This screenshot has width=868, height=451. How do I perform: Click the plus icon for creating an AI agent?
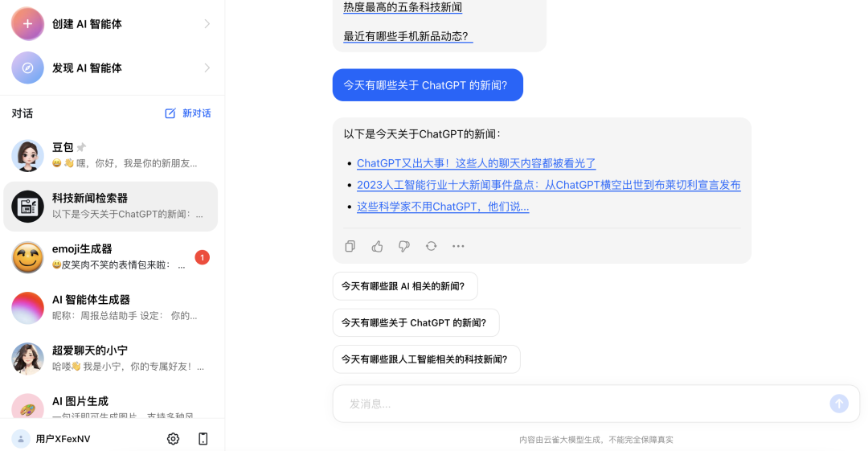coord(27,24)
